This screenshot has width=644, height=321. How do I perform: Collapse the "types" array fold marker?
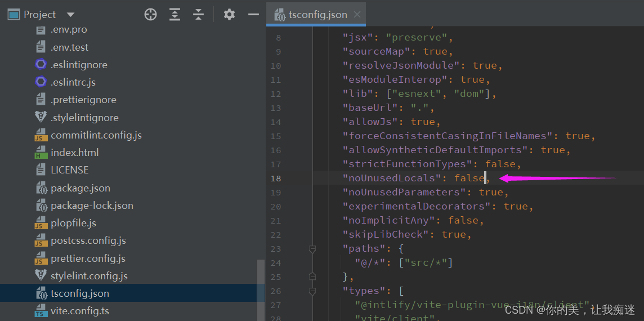(312, 291)
